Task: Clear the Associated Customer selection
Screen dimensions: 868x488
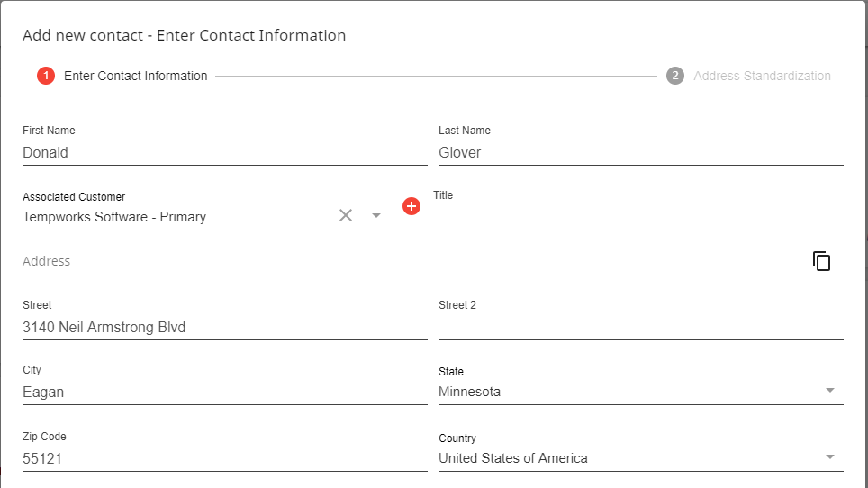Action: (346, 215)
